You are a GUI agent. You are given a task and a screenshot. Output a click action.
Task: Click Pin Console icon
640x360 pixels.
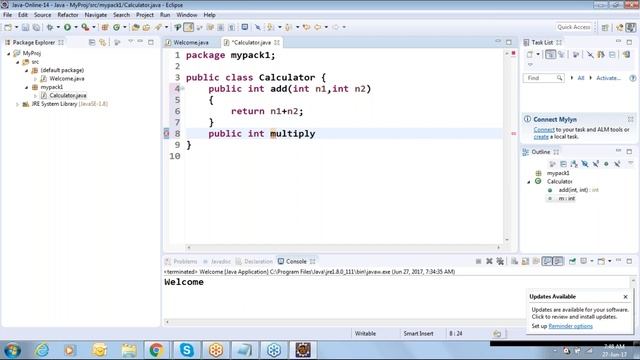pyautogui.click(x=572, y=261)
